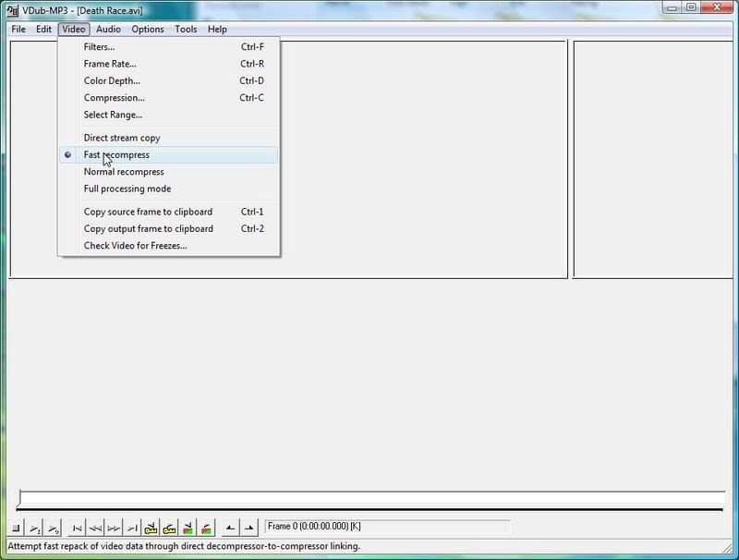The image size is (739, 560).
Task: Click Select Range... menu item
Action: [x=169, y=115]
